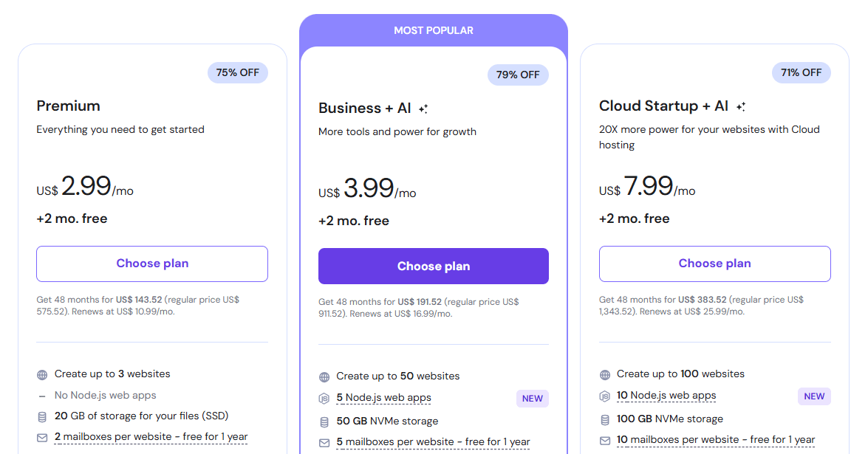Click the Business + AI title
The height and width of the screenshot is (454, 868).
(365, 108)
